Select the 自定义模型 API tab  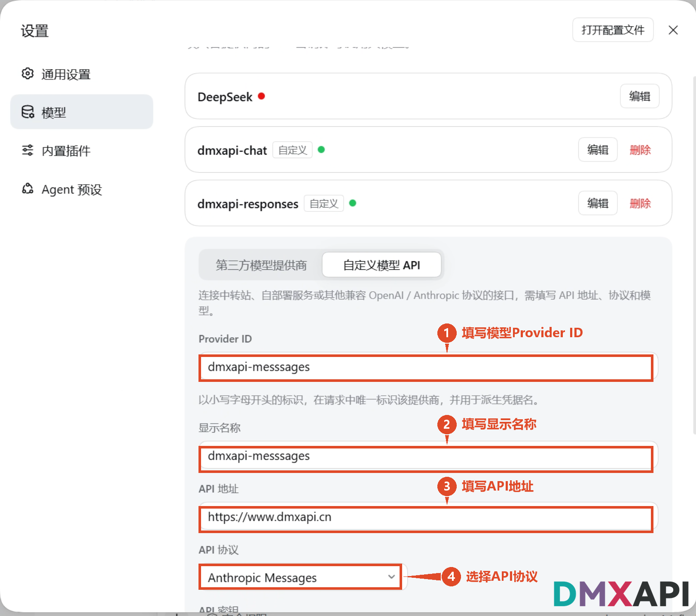tap(382, 265)
